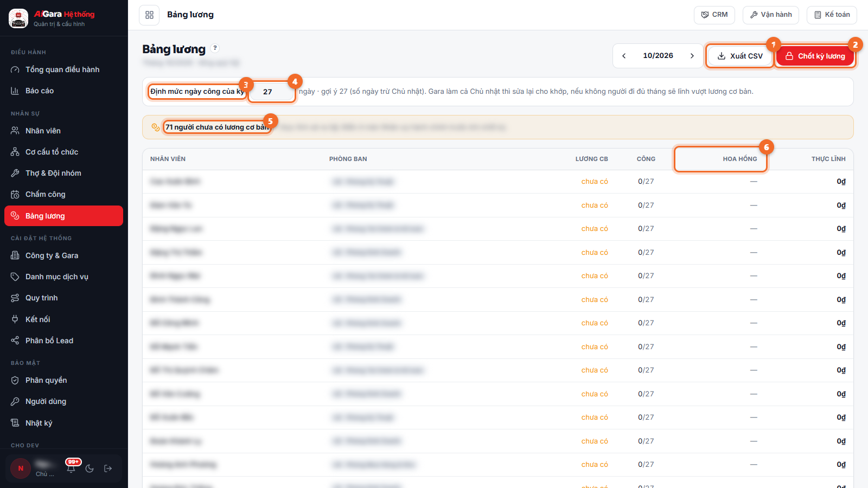This screenshot has height=488, width=868.
Task: Click the help question mark beside Bảng lương
Action: click(x=215, y=48)
